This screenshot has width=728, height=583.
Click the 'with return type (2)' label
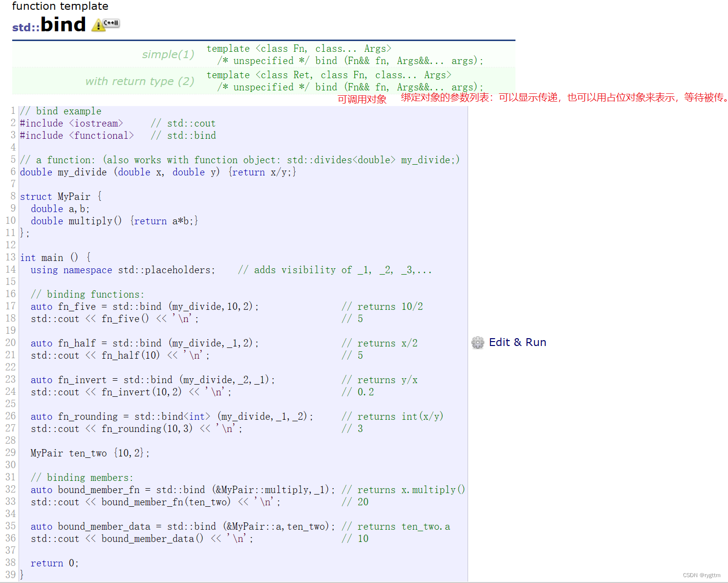point(140,81)
